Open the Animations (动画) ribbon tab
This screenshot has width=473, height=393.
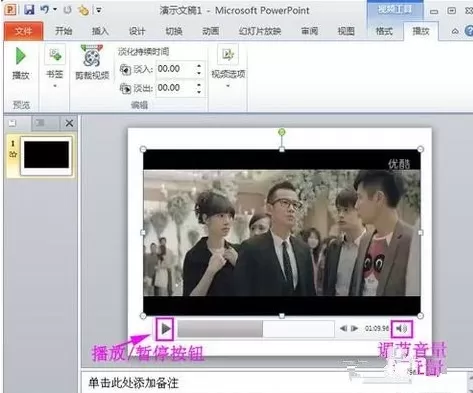click(210, 31)
